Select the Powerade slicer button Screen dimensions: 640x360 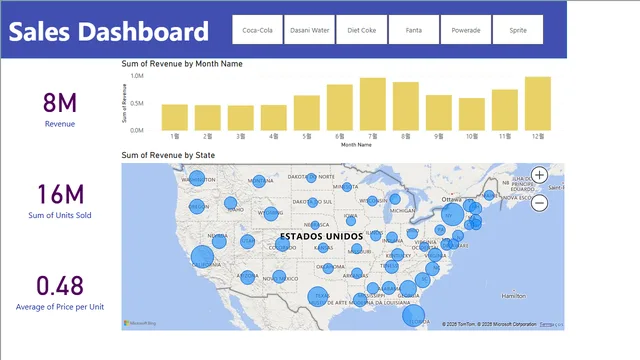466,30
